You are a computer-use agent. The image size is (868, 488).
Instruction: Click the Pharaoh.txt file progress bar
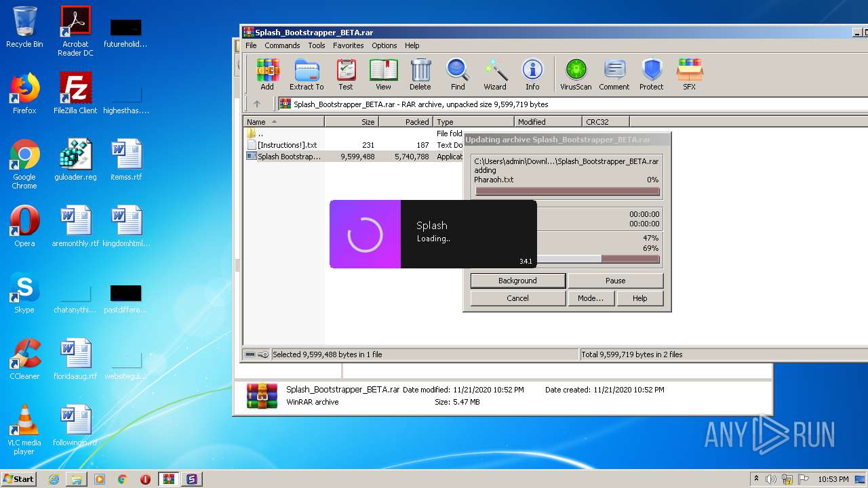(x=568, y=192)
